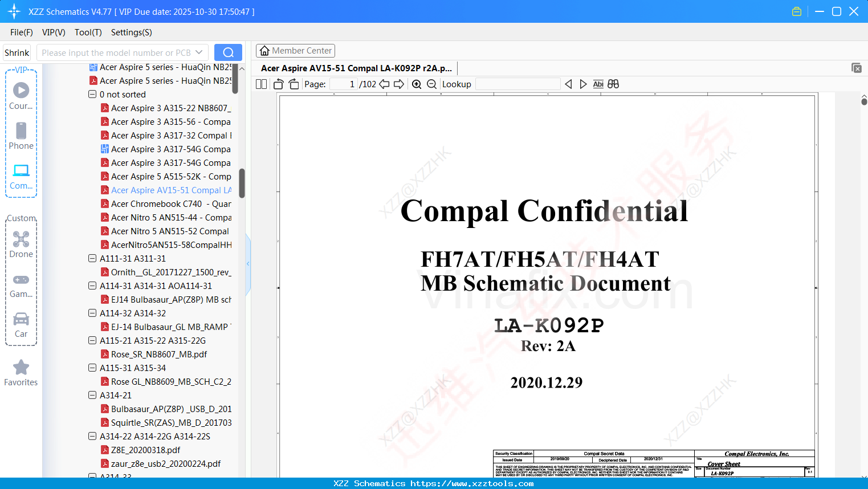This screenshot has height=489, width=868.
Task: Open Acer Nitro 5 AN515-52 Compal file
Action: pyautogui.click(x=165, y=231)
